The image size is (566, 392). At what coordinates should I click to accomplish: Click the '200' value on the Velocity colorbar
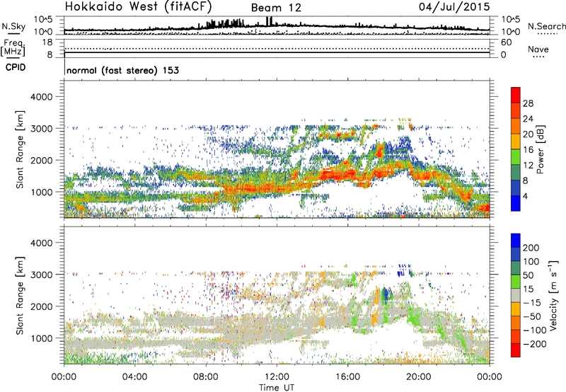[x=531, y=248]
